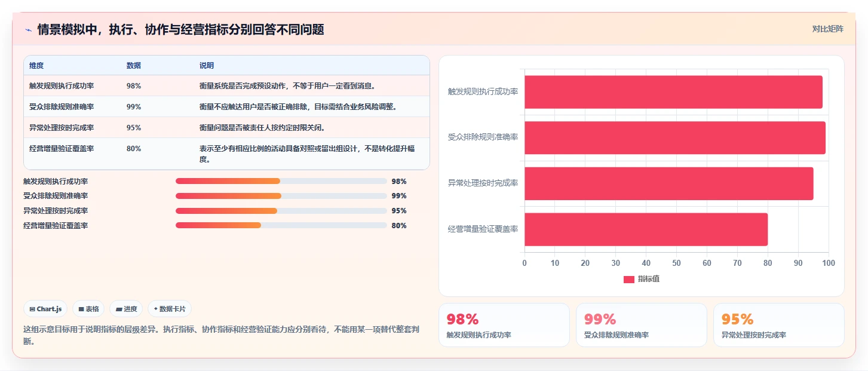This screenshot has width=868, height=371.
Task: Click the 经营增量验证覆盖率 progress bar
Action: pos(281,226)
